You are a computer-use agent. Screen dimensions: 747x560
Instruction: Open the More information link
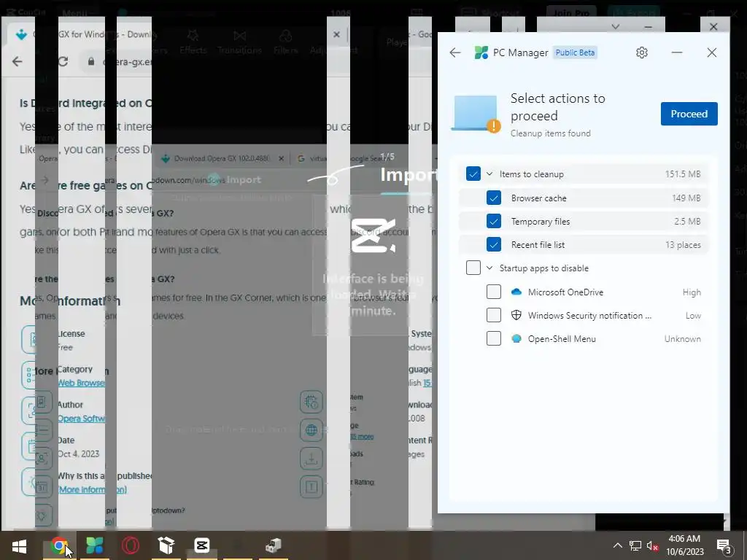(x=93, y=489)
